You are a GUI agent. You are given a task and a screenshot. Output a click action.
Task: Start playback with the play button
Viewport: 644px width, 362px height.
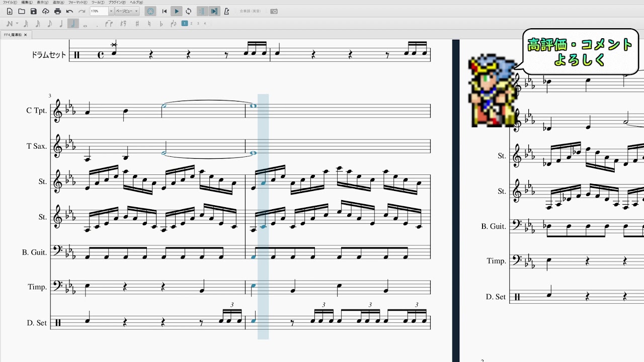[x=176, y=11]
